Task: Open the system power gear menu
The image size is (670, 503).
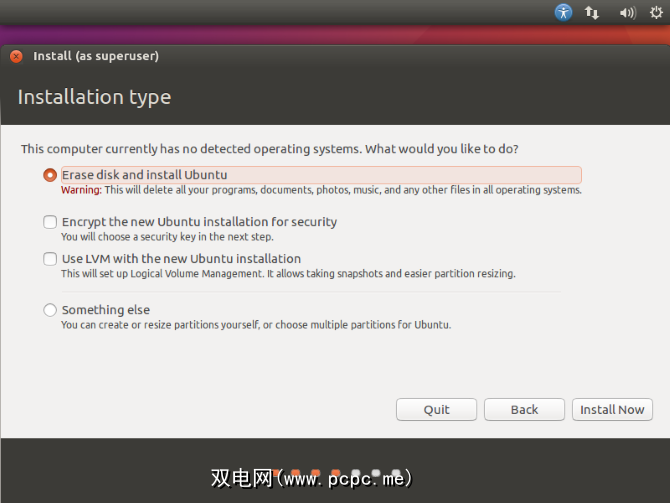Action: pos(656,13)
